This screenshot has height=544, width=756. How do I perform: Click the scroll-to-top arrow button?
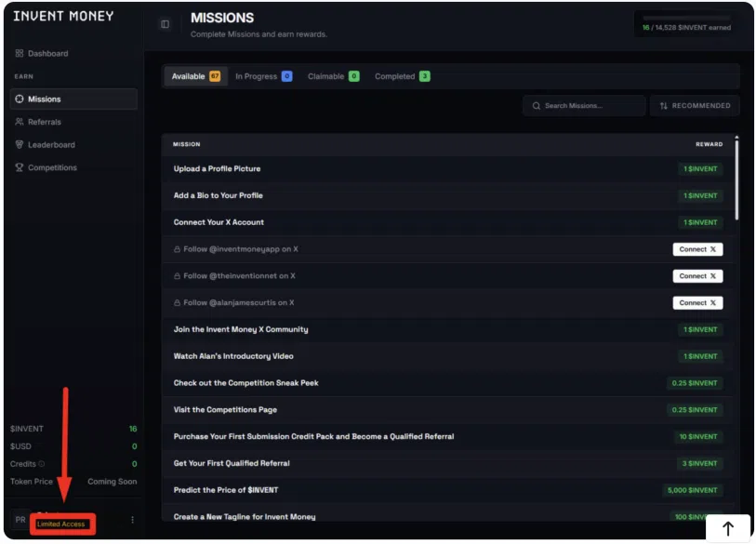coord(728,528)
